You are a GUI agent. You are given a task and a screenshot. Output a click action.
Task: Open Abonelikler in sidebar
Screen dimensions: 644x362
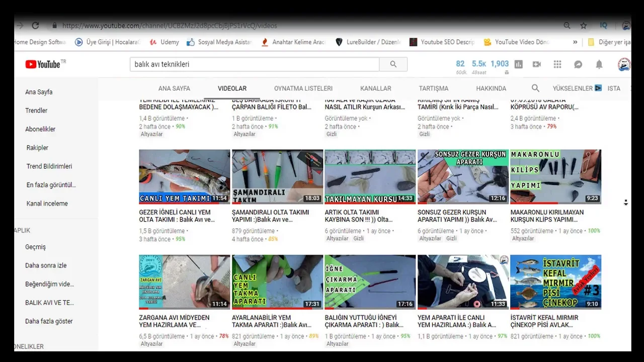[40, 129]
